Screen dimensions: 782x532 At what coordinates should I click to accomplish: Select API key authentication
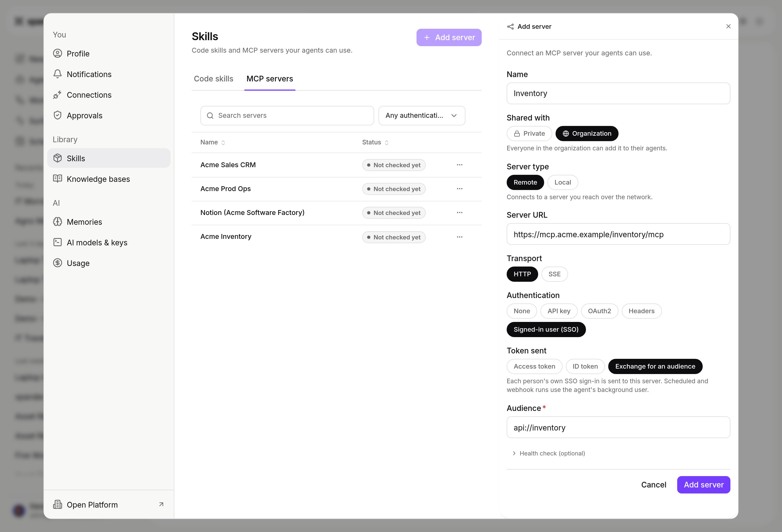tap(559, 311)
